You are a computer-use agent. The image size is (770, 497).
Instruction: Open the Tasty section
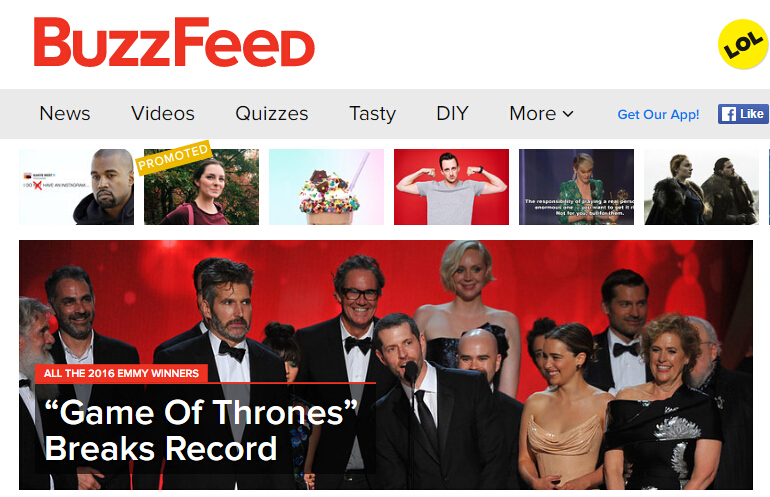(372, 113)
